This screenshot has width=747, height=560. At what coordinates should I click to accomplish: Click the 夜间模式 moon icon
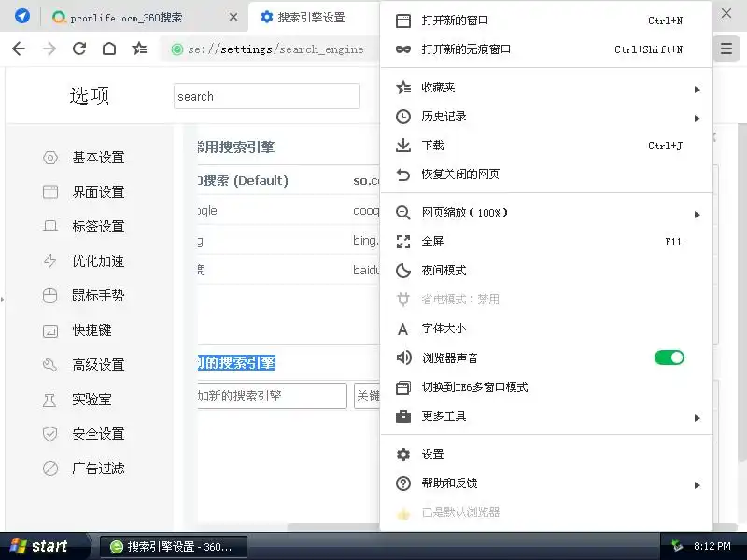(x=403, y=271)
